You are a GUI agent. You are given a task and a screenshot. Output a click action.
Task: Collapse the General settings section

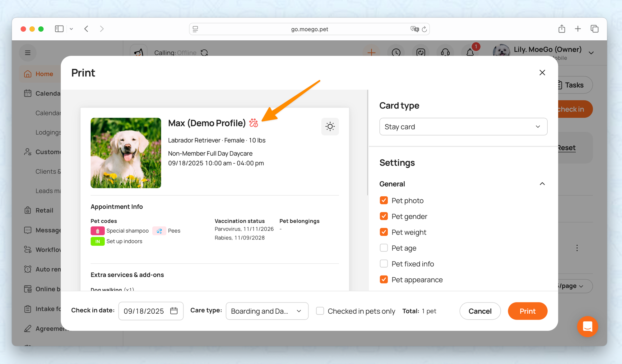[x=542, y=184]
